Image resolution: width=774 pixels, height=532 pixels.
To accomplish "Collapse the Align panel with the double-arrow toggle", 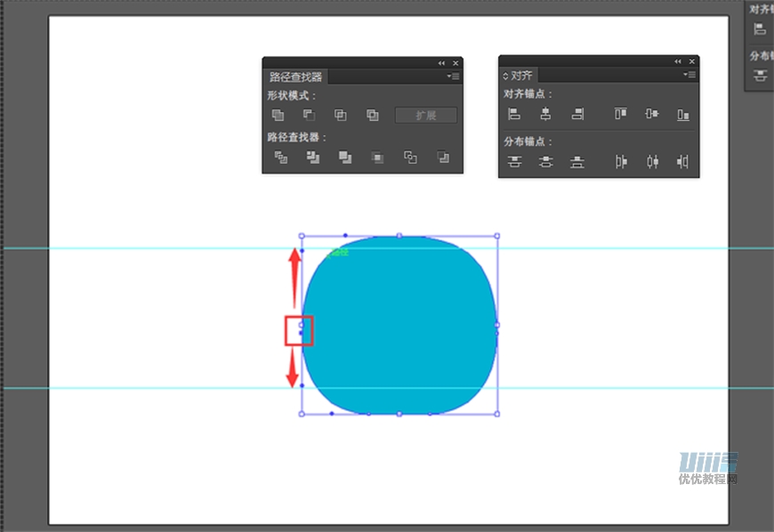I will click(678, 60).
